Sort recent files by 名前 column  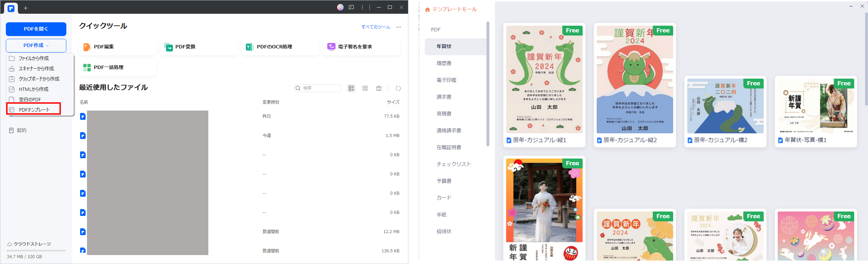[x=84, y=102]
